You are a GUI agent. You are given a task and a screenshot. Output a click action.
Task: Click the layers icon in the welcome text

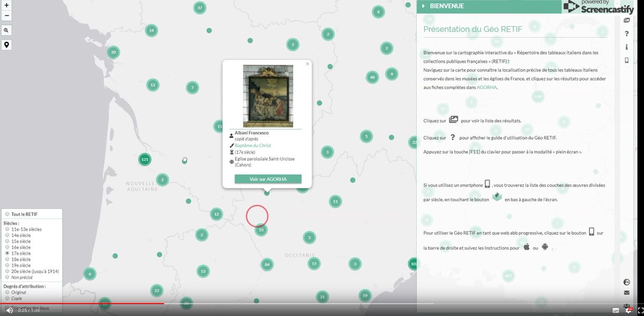(x=497, y=197)
